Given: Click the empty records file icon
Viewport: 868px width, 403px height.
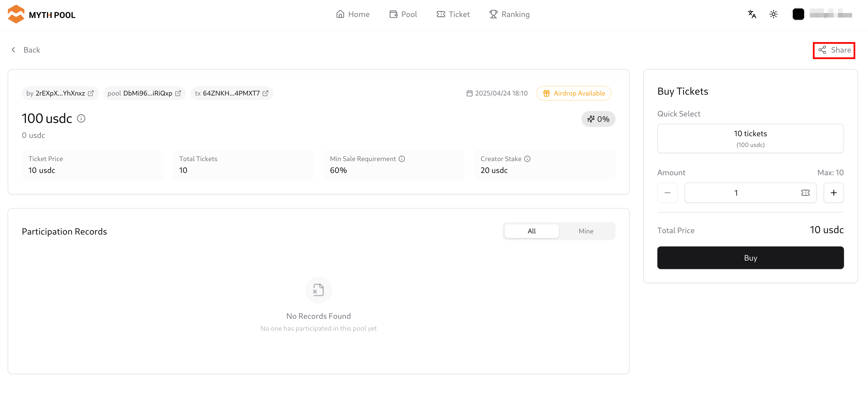Looking at the screenshot, I should tap(318, 290).
